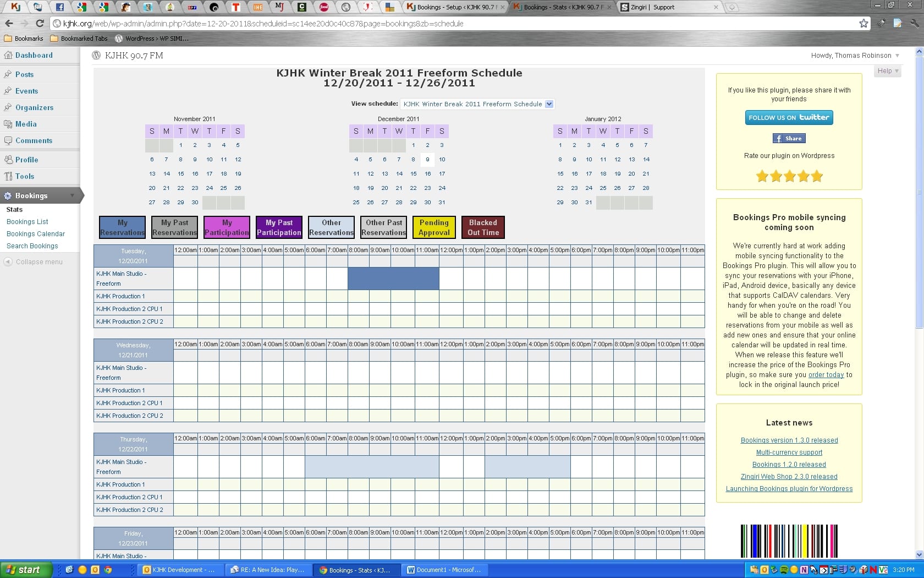This screenshot has height=578, width=924.
Task: Rate the plugin using the gold stars
Action: pyautogui.click(x=789, y=176)
